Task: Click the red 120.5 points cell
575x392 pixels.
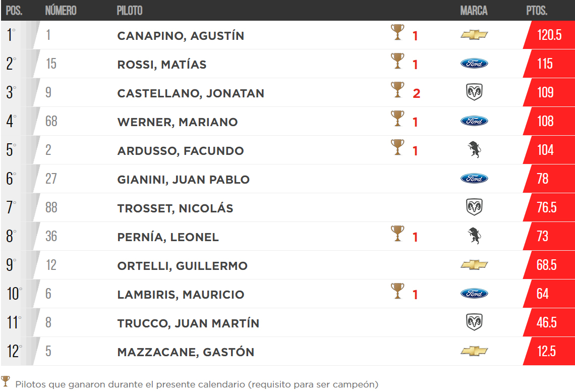Action: pyautogui.click(x=549, y=35)
